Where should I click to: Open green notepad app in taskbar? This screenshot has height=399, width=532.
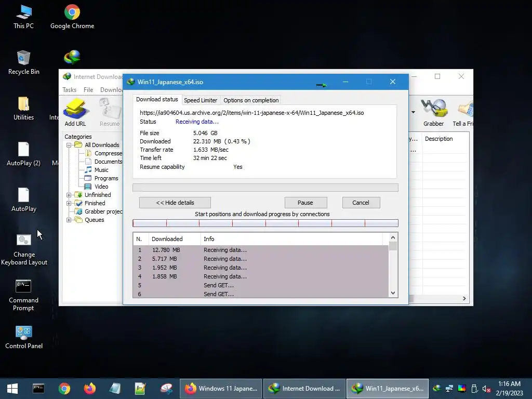coord(140,389)
